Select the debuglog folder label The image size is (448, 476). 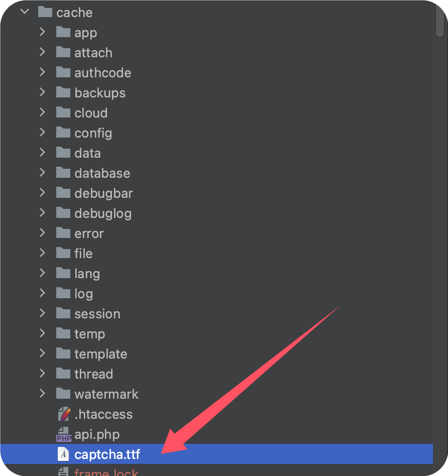point(103,214)
